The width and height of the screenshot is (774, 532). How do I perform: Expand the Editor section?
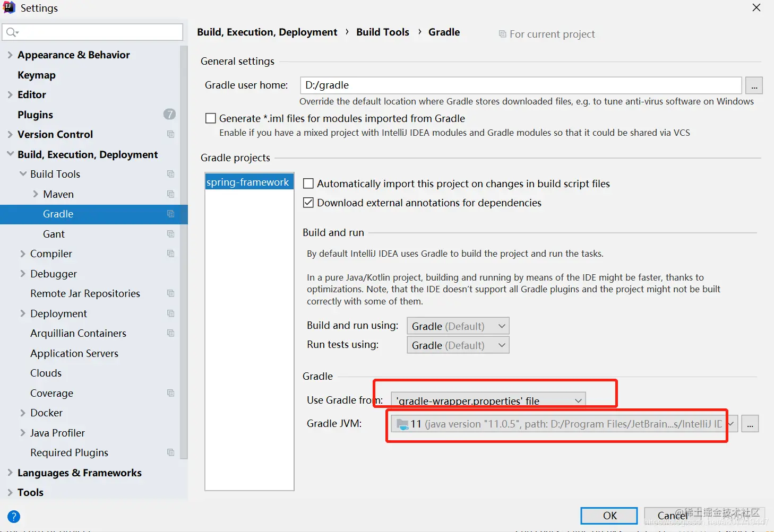tap(10, 94)
